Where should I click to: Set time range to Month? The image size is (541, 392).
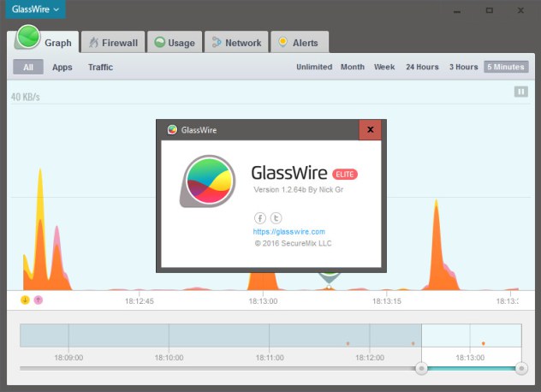point(353,67)
